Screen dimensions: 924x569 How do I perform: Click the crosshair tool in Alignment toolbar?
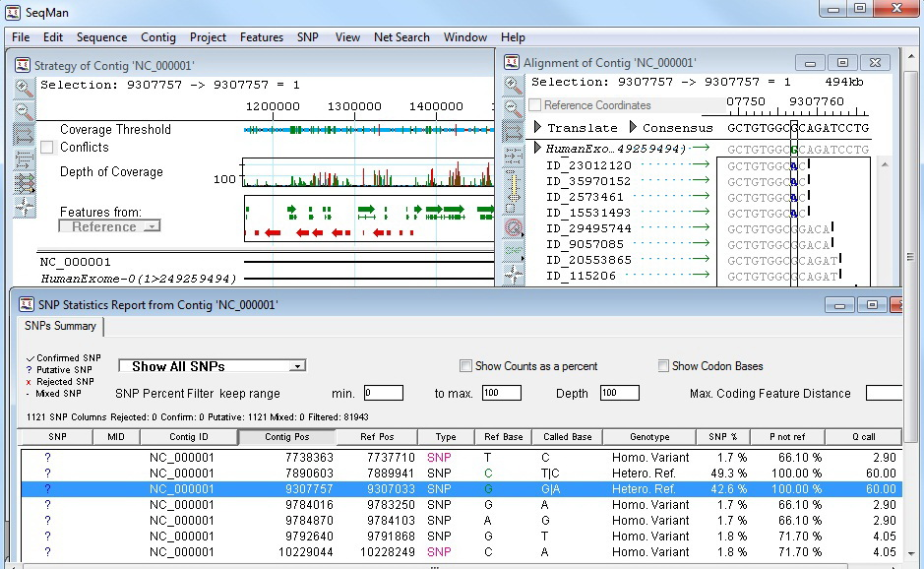514,275
